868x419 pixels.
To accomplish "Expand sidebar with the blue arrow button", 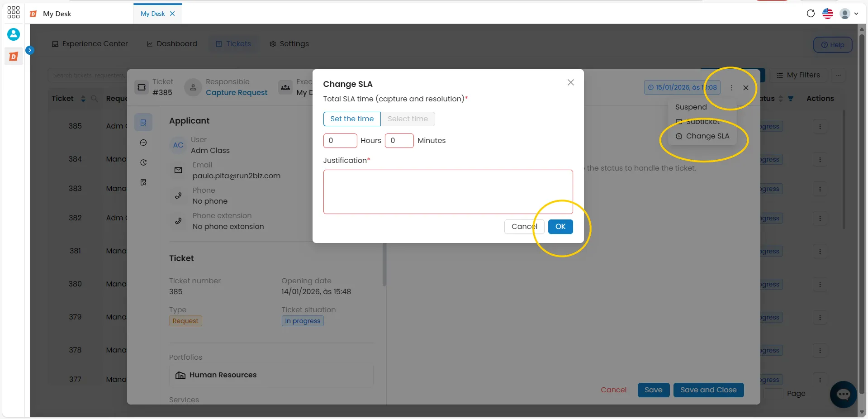I will click(x=30, y=50).
